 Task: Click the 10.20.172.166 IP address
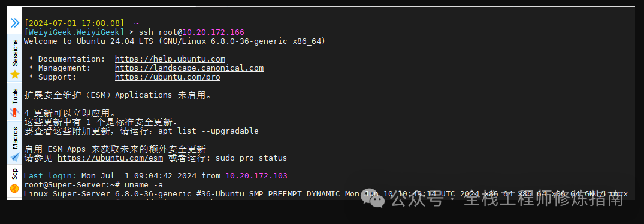(x=213, y=32)
